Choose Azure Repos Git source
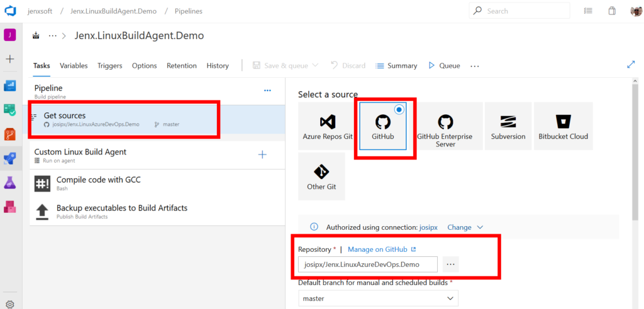644x309 pixels. [328, 126]
